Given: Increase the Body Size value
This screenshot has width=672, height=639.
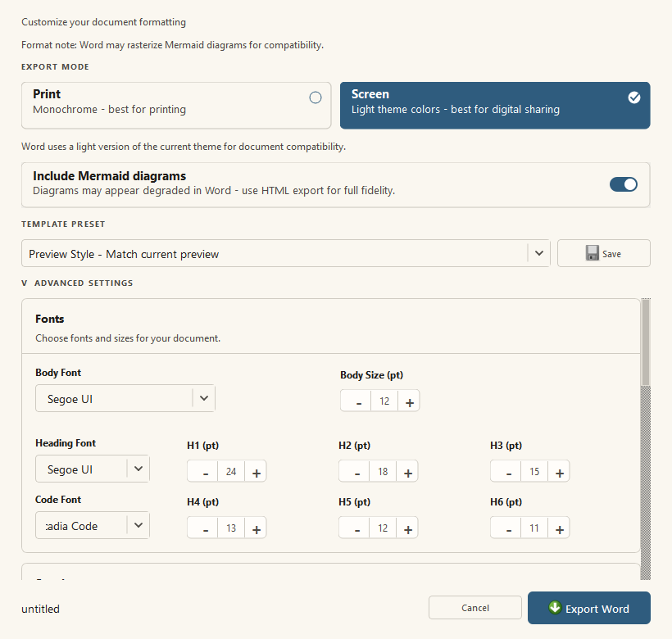Looking at the screenshot, I should pyautogui.click(x=409, y=401).
